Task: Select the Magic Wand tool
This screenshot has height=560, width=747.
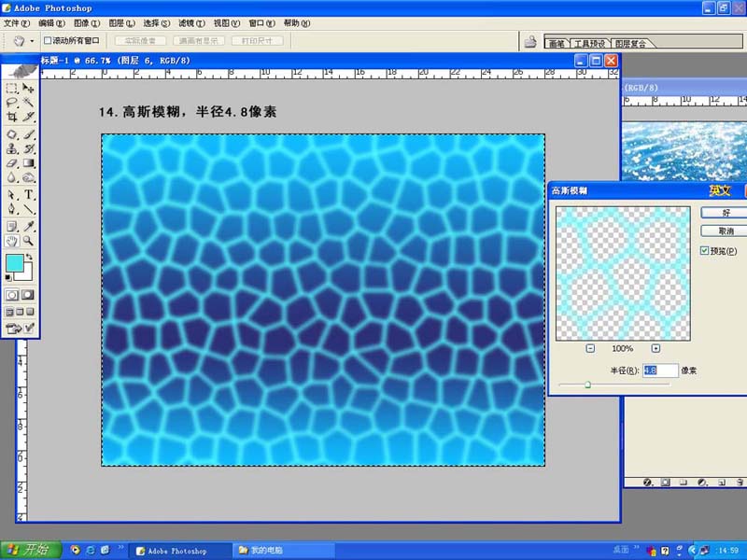Action: click(28, 103)
